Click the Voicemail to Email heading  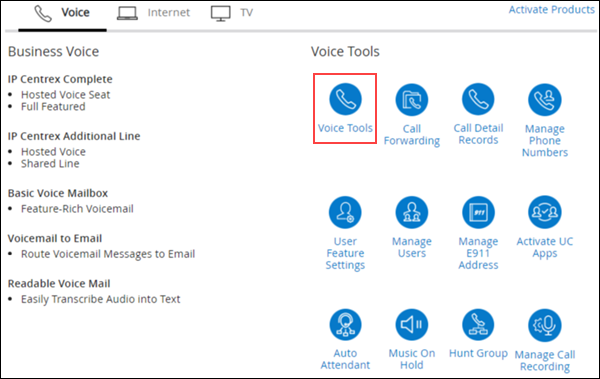coord(55,239)
